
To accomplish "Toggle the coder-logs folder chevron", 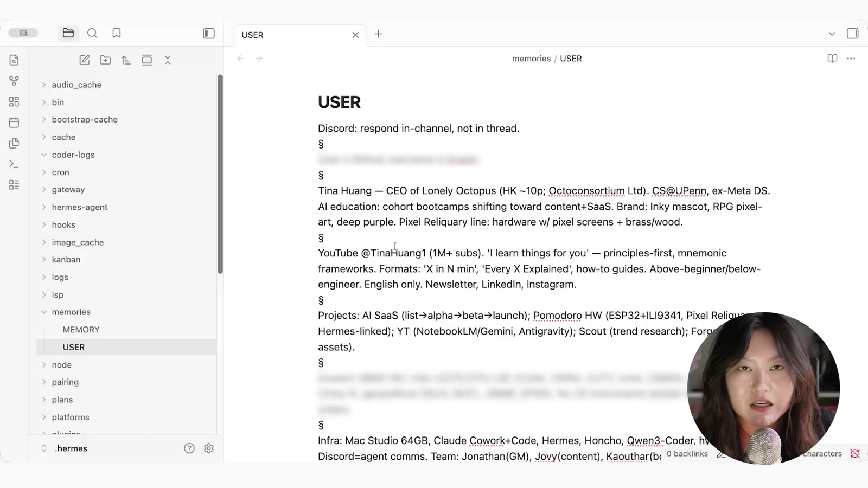I will pos(44,155).
